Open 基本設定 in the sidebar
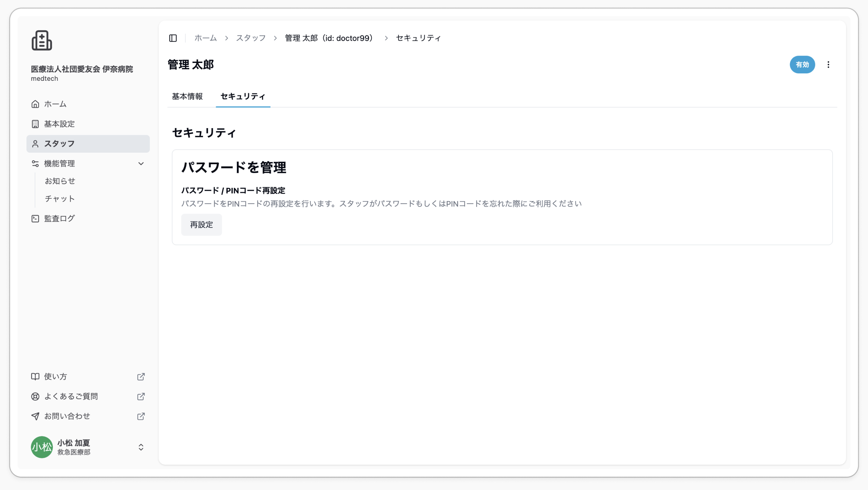Screen dimensions: 868x490 [88, 124]
